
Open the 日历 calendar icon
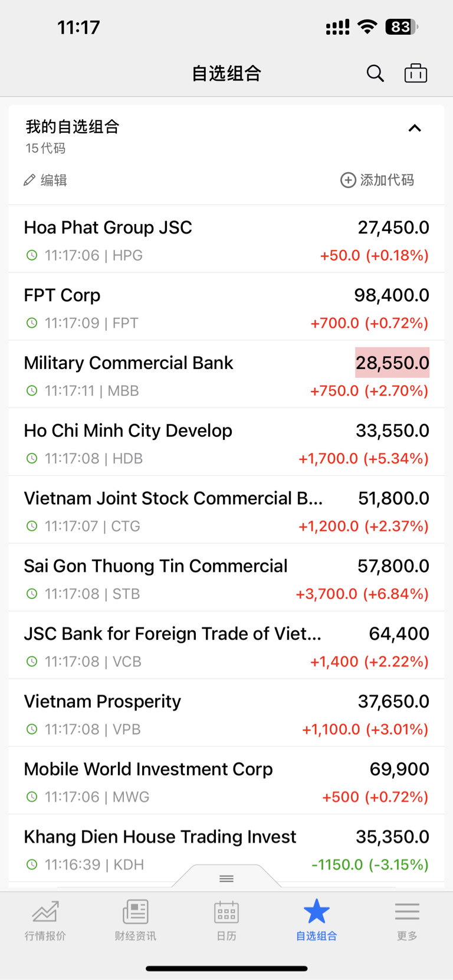click(226, 912)
